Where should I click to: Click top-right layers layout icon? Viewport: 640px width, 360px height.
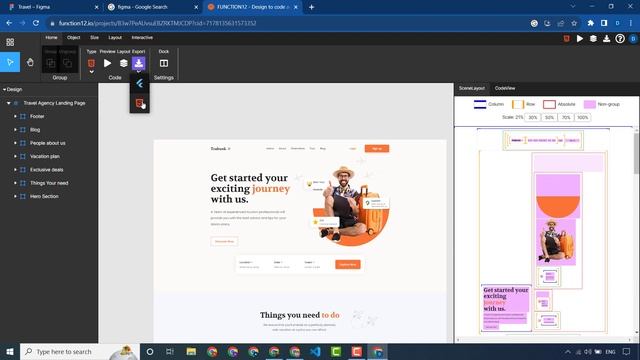coord(593,38)
